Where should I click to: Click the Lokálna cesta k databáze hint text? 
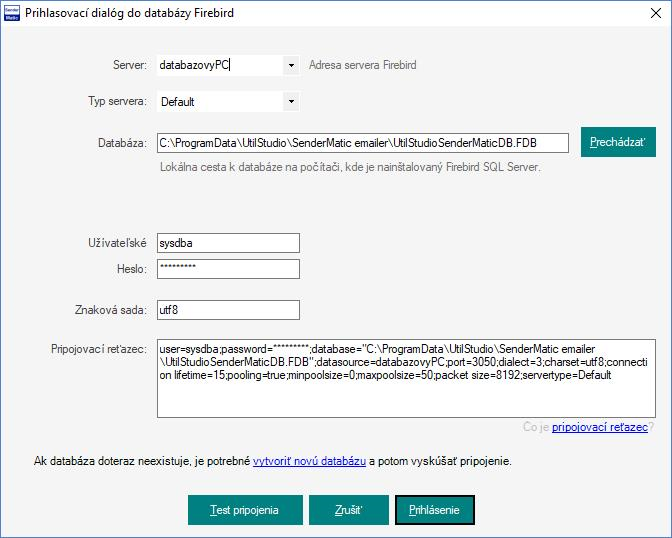coord(350,167)
